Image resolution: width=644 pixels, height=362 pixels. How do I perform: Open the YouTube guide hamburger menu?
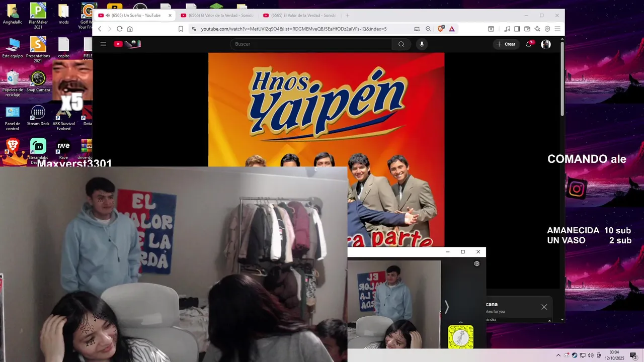click(x=103, y=44)
